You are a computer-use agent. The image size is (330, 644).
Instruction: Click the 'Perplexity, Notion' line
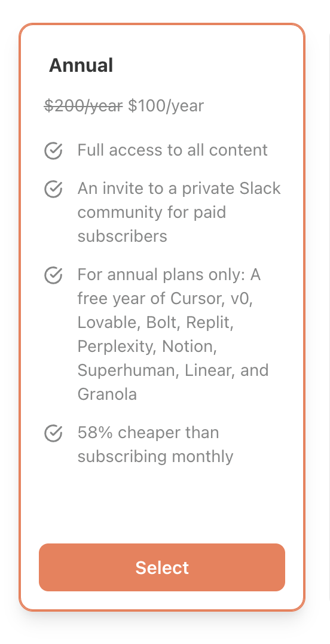click(x=147, y=347)
